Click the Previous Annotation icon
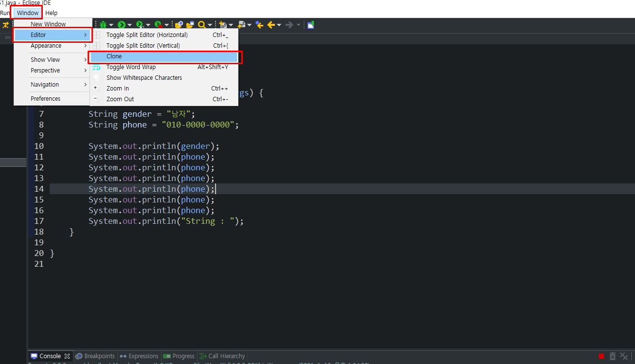The image size is (635, 364). pos(241,24)
